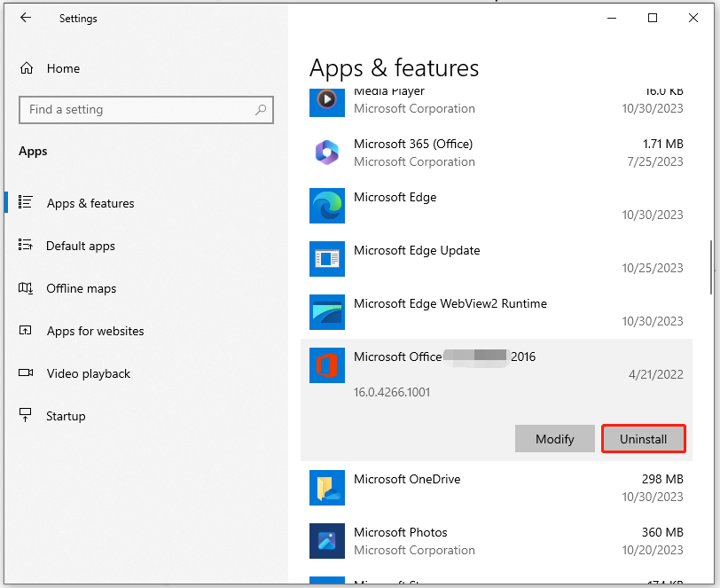The height and width of the screenshot is (588, 720).
Task: Click the Microsoft Photos icon
Action: pos(326,541)
